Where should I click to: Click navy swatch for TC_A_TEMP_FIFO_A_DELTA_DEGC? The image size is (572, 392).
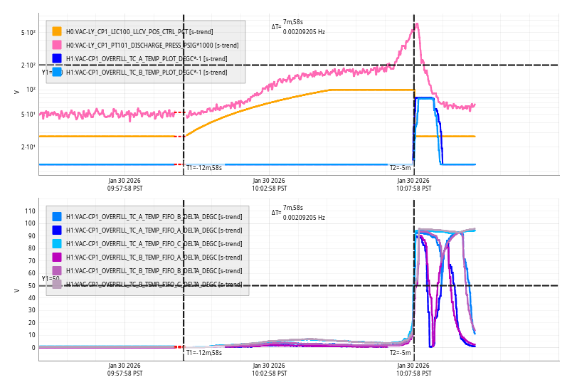coord(57,230)
